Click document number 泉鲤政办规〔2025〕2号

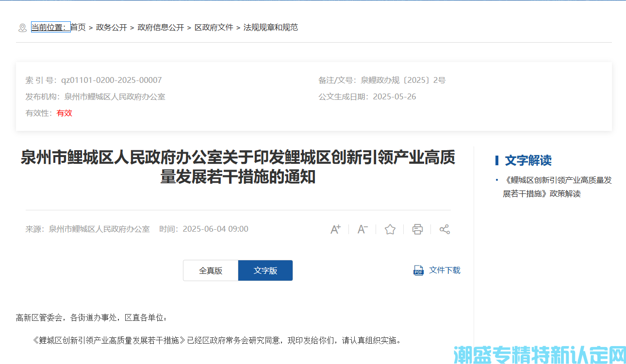(x=403, y=80)
